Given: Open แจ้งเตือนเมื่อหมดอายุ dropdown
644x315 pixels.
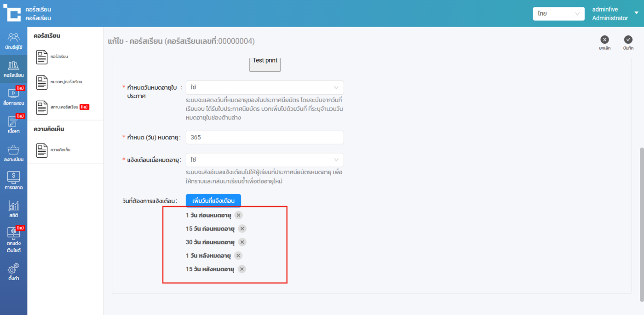Looking at the screenshot, I should (x=264, y=160).
